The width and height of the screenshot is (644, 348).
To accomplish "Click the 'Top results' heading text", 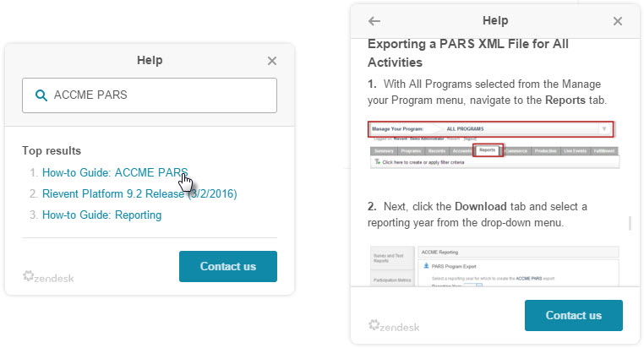I will 52,150.
